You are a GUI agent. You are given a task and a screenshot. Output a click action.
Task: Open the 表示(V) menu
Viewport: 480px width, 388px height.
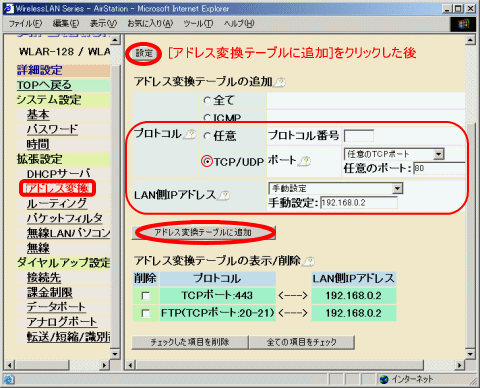[x=103, y=24]
